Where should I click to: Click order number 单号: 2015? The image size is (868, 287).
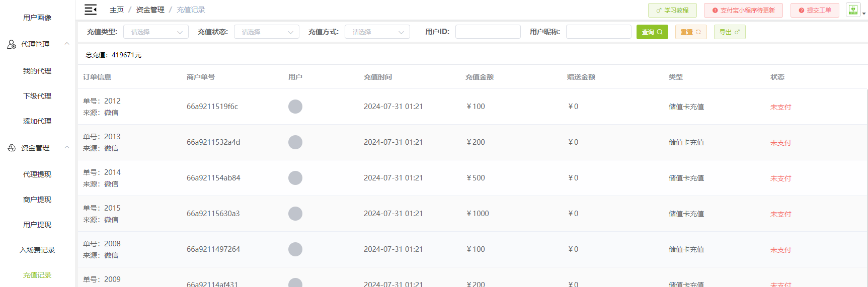[102, 208]
